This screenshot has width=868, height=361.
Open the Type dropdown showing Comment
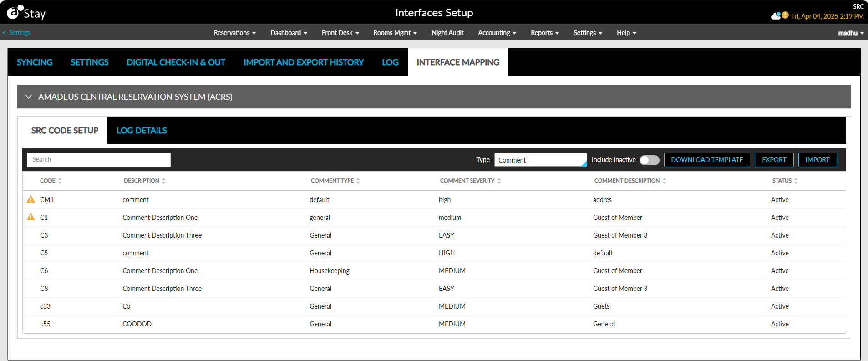[x=540, y=160]
